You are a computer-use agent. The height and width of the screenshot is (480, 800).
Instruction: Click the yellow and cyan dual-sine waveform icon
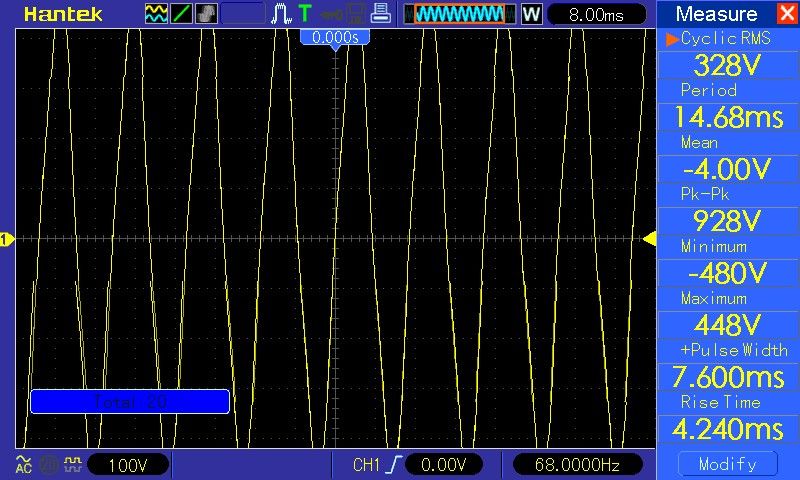[156, 14]
